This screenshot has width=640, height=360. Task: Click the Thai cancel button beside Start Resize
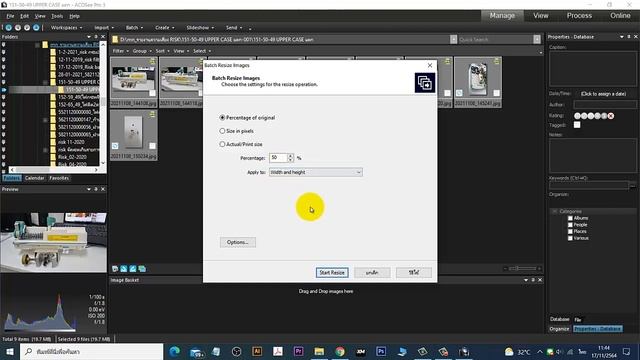[x=372, y=272]
